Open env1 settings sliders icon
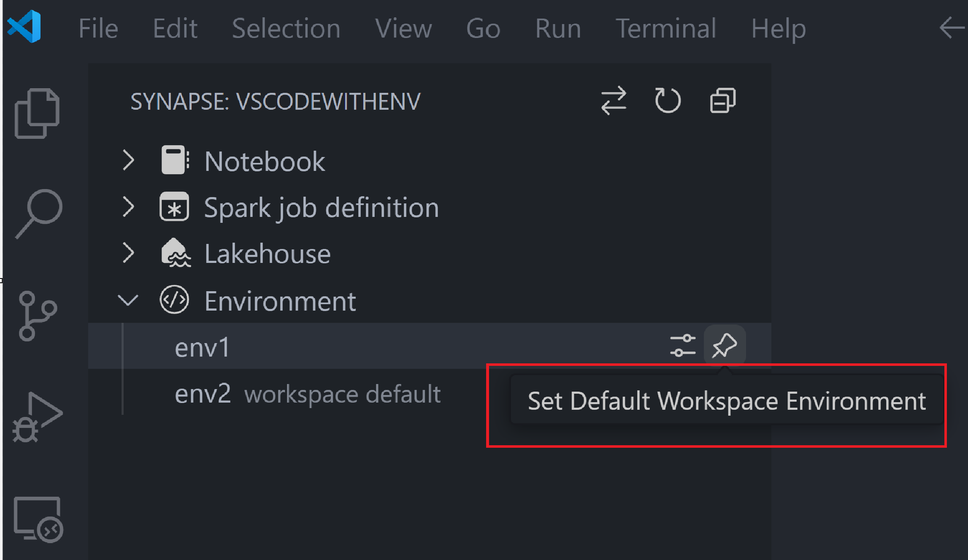Image resolution: width=968 pixels, height=560 pixels. pos(683,346)
